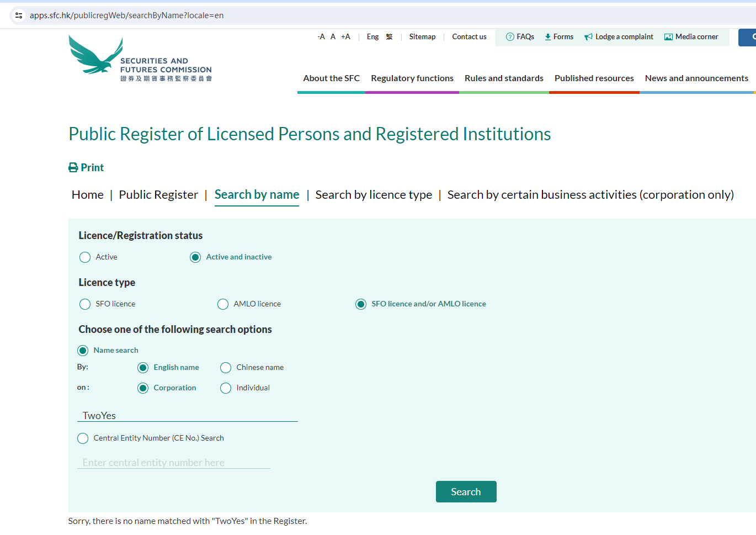Choose SFO licence type
This screenshot has width=756, height=535.
pyautogui.click(x=85, y=304)
